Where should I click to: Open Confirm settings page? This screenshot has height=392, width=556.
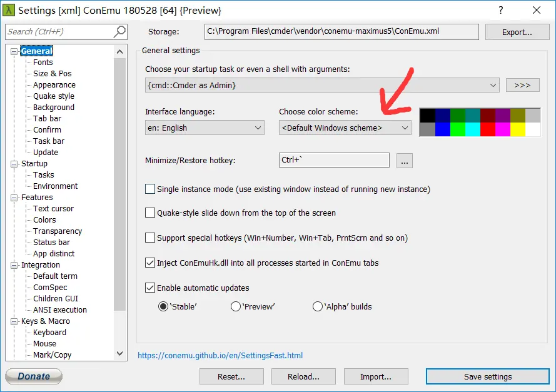[47, 129]
